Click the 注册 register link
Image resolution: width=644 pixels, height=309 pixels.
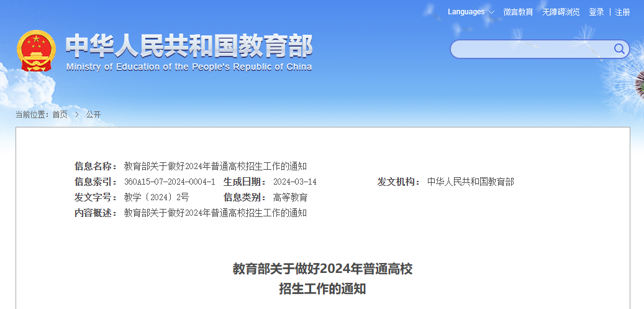(622, 12)
